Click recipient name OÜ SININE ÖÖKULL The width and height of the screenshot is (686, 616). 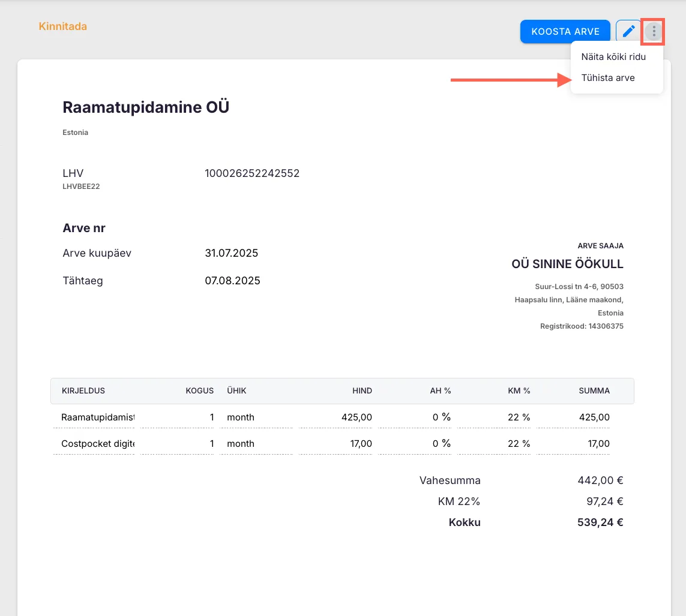(567, 265)
